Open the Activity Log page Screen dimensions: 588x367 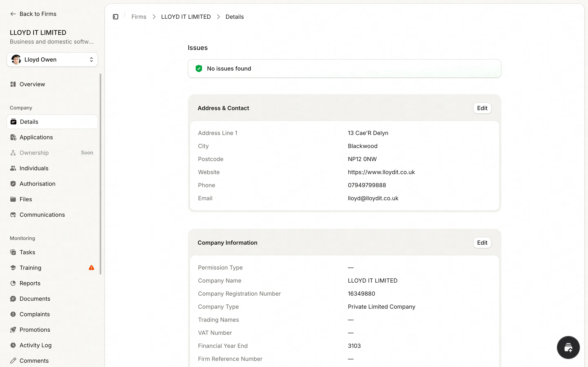point(36,345)
